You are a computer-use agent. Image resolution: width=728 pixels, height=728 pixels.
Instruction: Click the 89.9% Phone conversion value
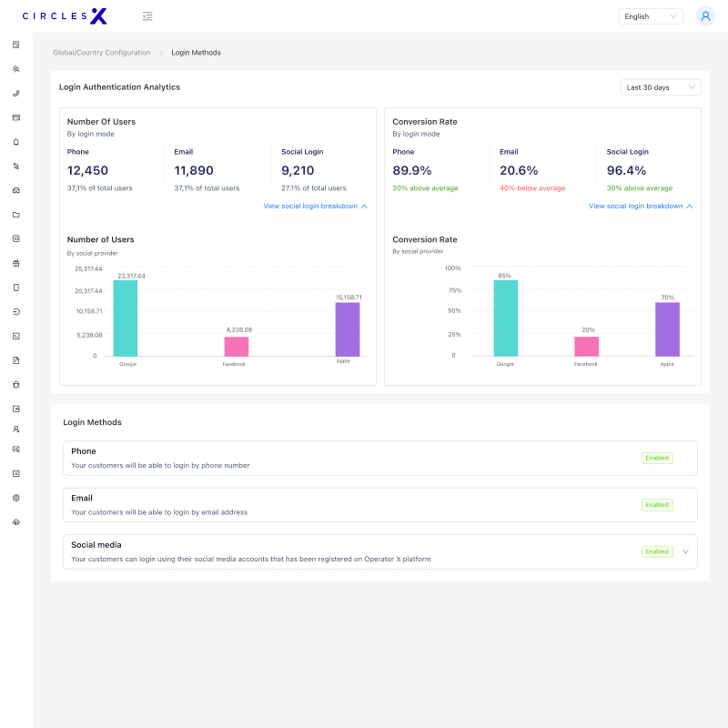pyautogui.click(x=412, y=170)
